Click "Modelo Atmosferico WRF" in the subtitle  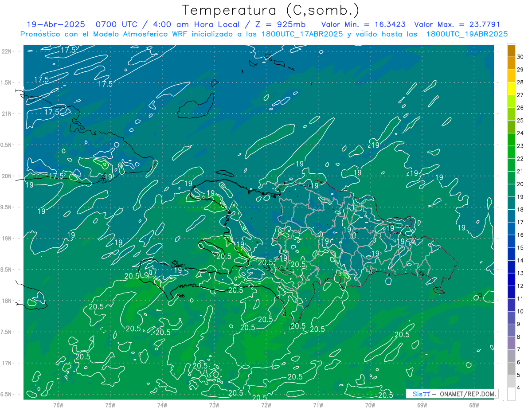tap(137, 34)
